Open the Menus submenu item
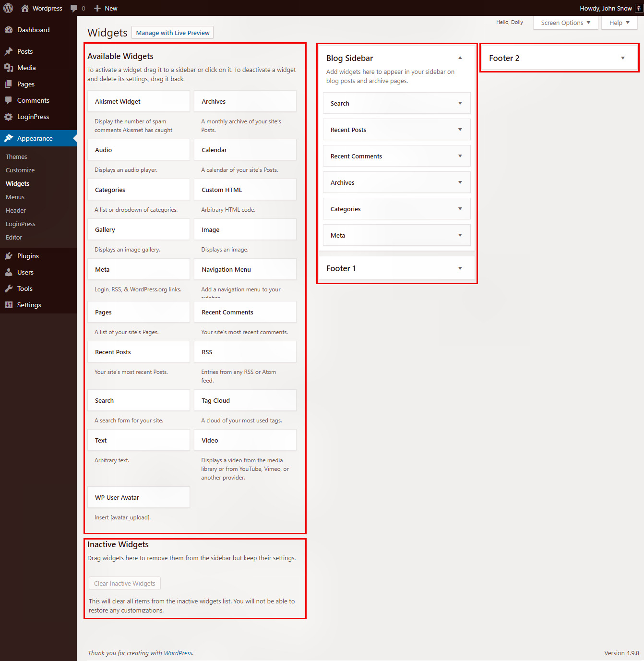 coord(15,197)
